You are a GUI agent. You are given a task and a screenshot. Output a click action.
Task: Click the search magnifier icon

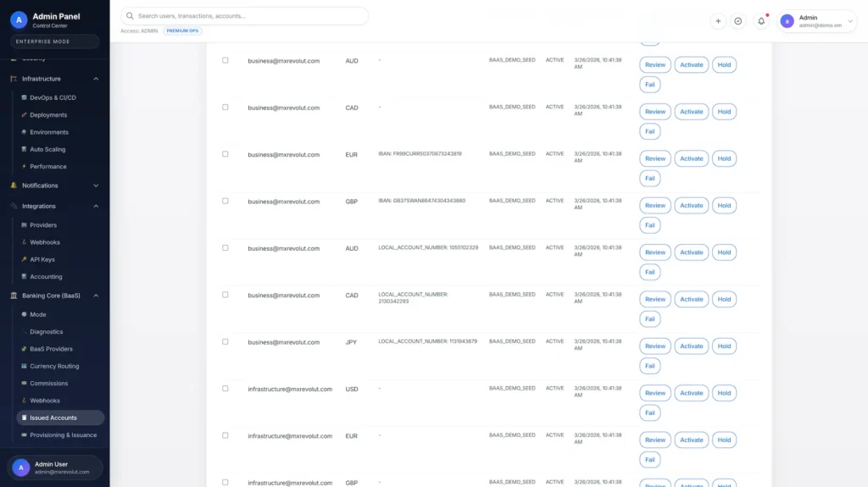[130, 16]
